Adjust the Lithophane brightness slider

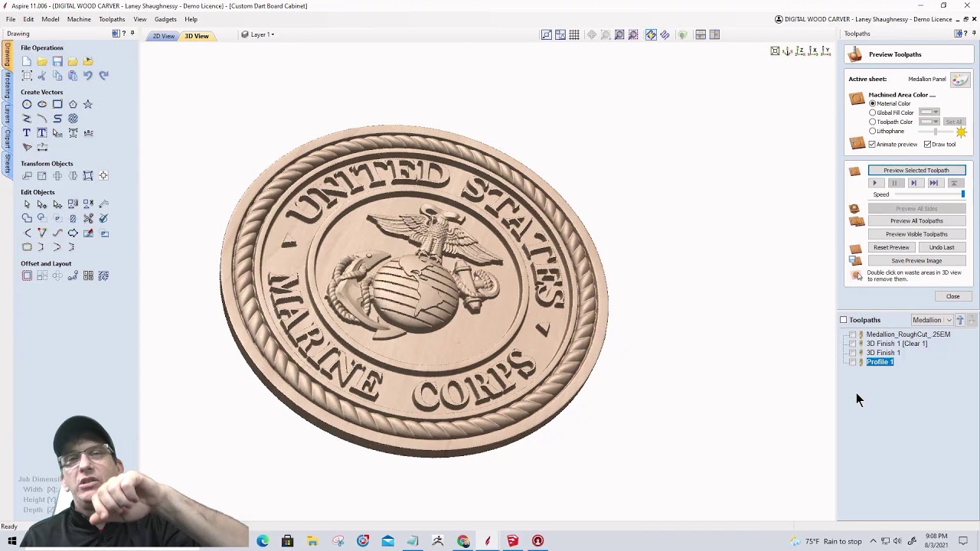point(934,132)
